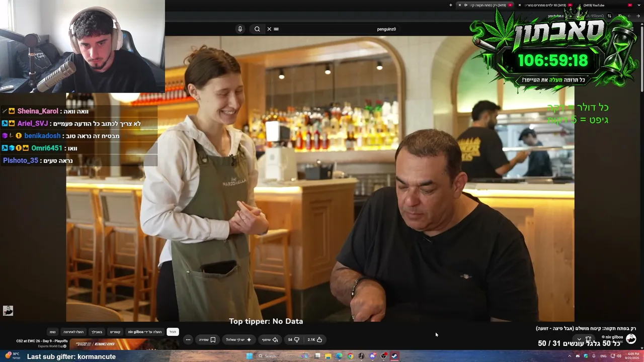Close the active video browser tab
This screenshot has width=644, height=362.
click(459, 5)
